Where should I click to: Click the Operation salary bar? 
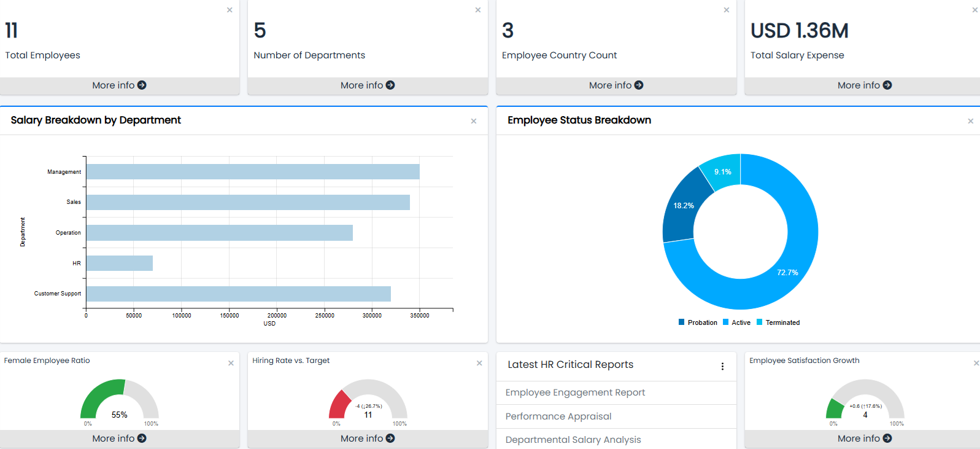coord(220,233)
